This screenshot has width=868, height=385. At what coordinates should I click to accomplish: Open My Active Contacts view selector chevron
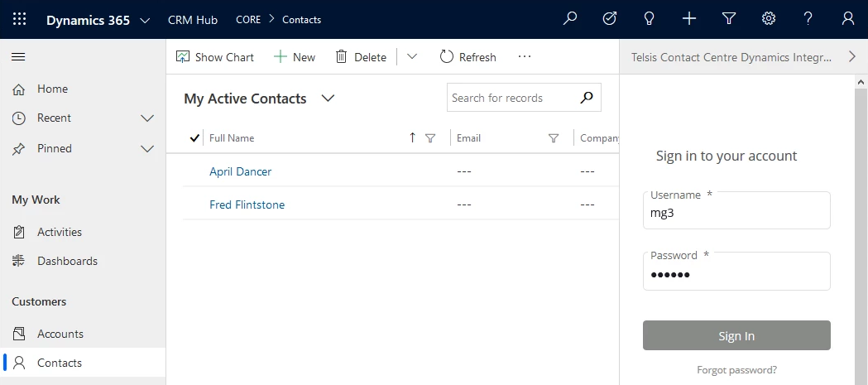click(328, 99)
